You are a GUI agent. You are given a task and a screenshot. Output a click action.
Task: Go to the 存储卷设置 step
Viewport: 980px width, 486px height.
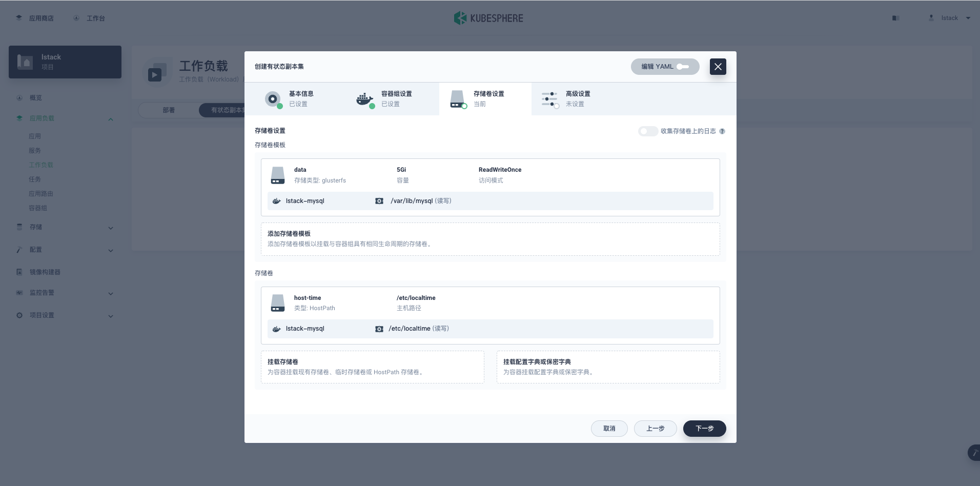pyautogui.click(x=485, y=98)
